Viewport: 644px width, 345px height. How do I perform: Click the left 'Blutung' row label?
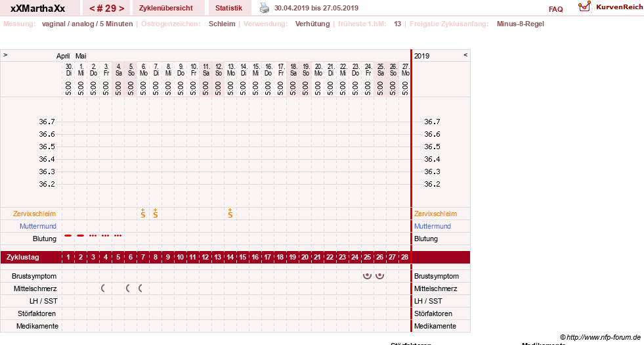coord(45,239)
